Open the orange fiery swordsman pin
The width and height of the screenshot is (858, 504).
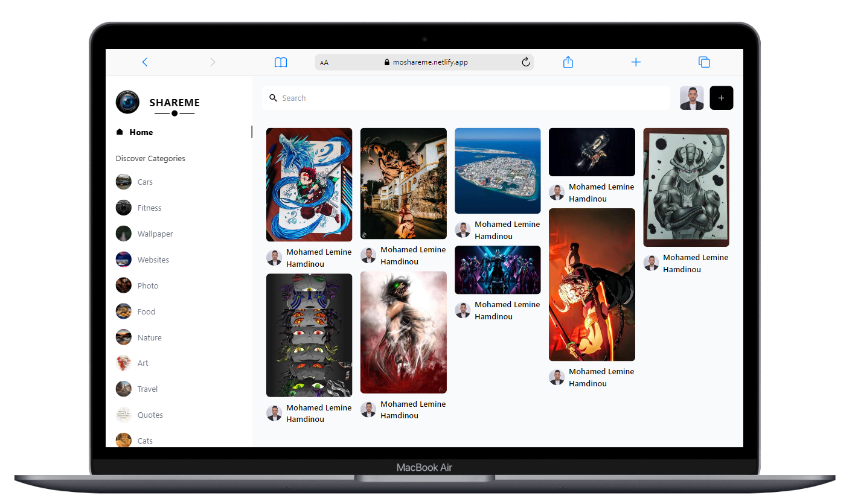(592, 285)
